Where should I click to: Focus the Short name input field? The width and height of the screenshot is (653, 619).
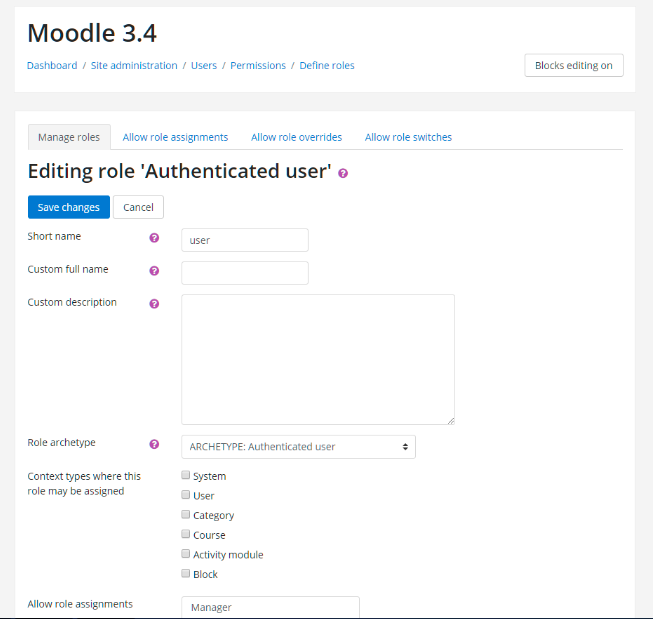tap(245, 240)
